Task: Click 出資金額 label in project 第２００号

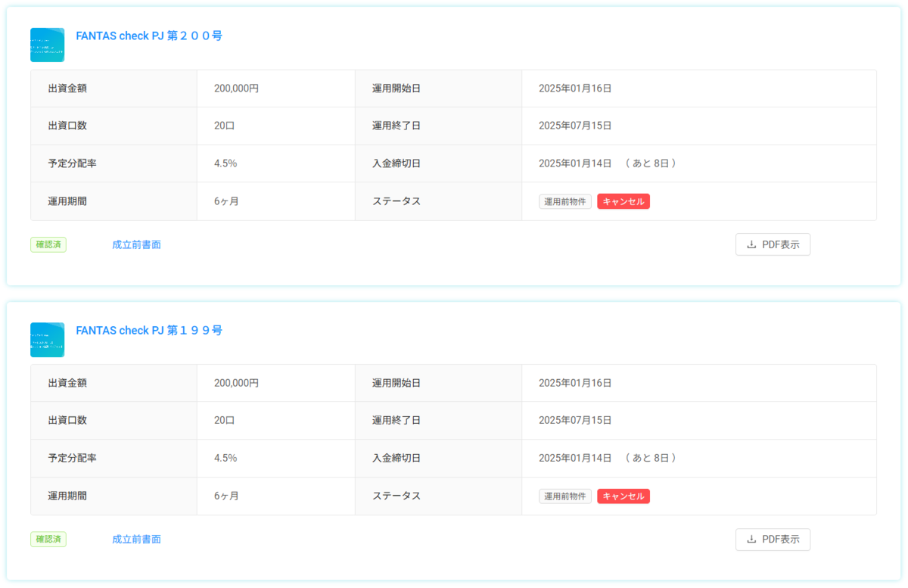Action: click(67, 89)
